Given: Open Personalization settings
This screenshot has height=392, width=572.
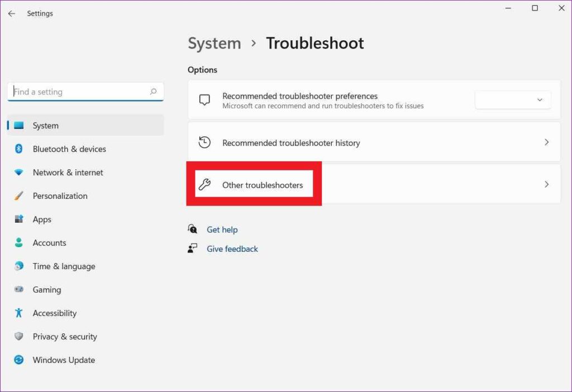Looking at the screenshot, I should tap(85, 196).
